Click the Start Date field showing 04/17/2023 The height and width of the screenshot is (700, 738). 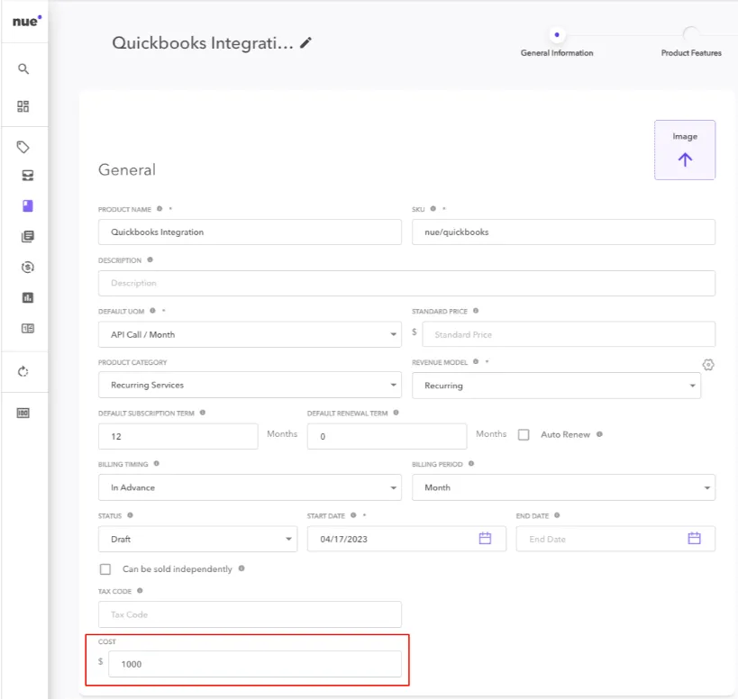click(406, 539)
